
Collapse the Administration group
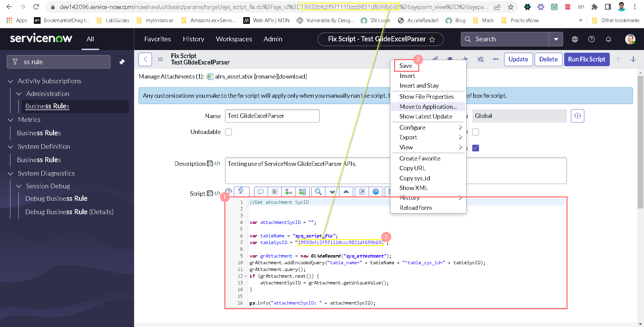click(x=19, y=94)
